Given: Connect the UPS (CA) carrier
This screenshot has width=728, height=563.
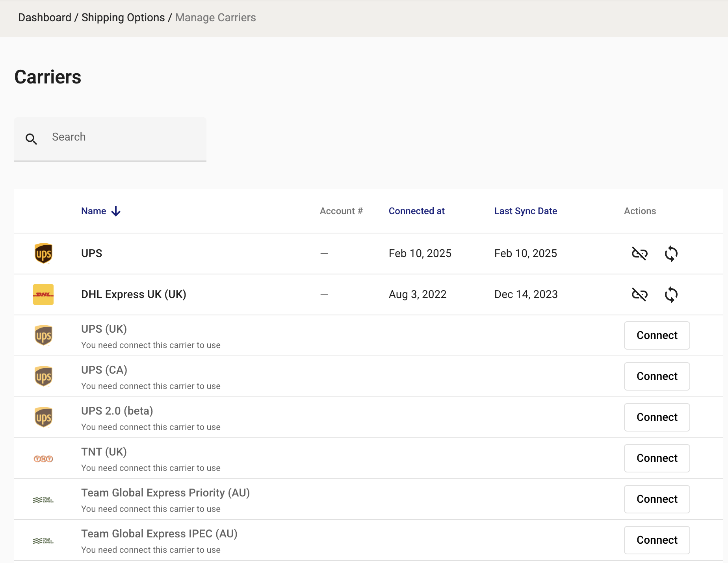Looking at the screenshot, I should 657,376.
